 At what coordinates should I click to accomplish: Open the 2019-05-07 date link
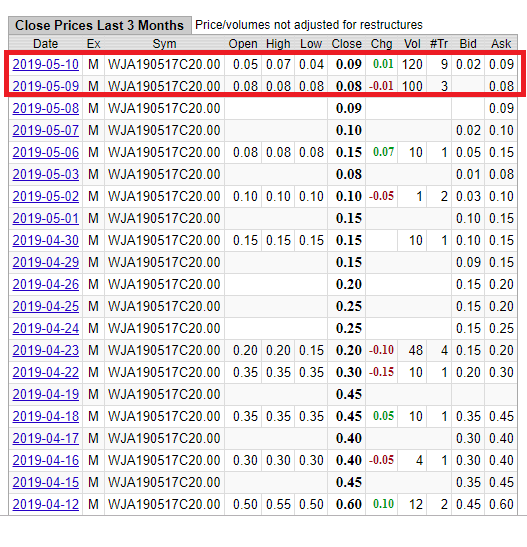click(46, 130)
